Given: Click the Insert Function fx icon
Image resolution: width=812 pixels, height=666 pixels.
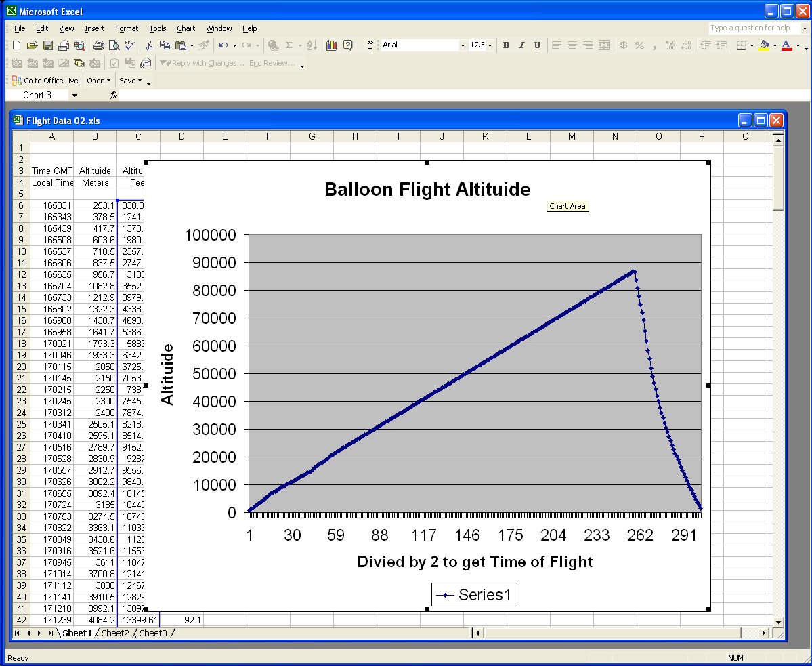Looking at the screenshot, I should point(113,96).
